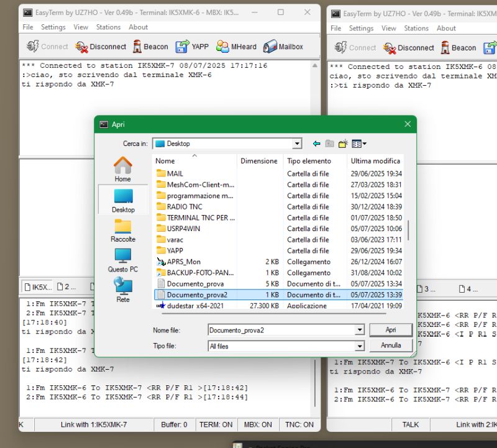The image size is (497, 448).
Task: Click the Beacon icon in left EasyTerm window
Action: point(137,47)
